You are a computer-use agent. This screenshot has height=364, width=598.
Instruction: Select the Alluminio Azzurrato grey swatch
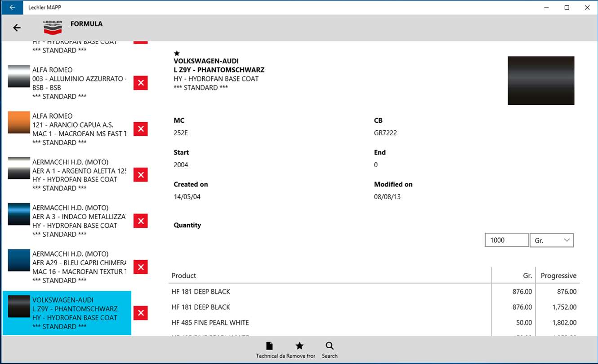pos(19,76)
